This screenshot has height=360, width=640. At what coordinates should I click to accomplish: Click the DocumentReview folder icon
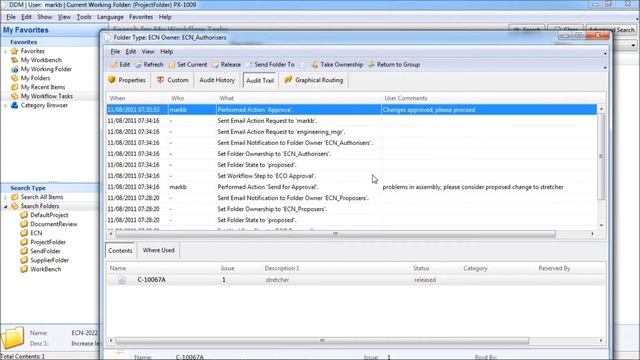tap(24, 224)
